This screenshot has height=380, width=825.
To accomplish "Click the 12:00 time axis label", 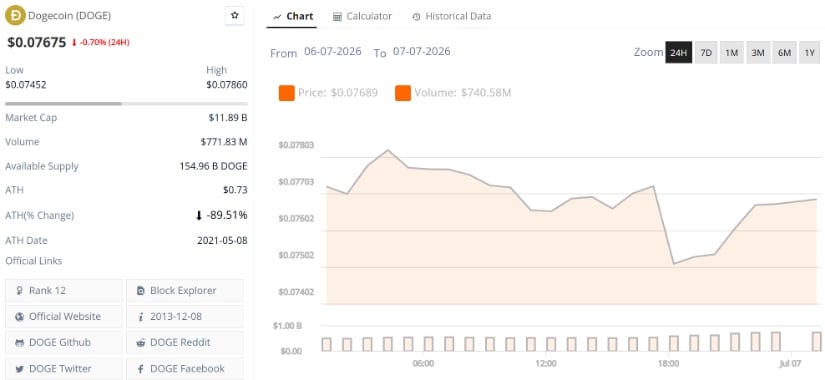I will (x=546, y=364).
